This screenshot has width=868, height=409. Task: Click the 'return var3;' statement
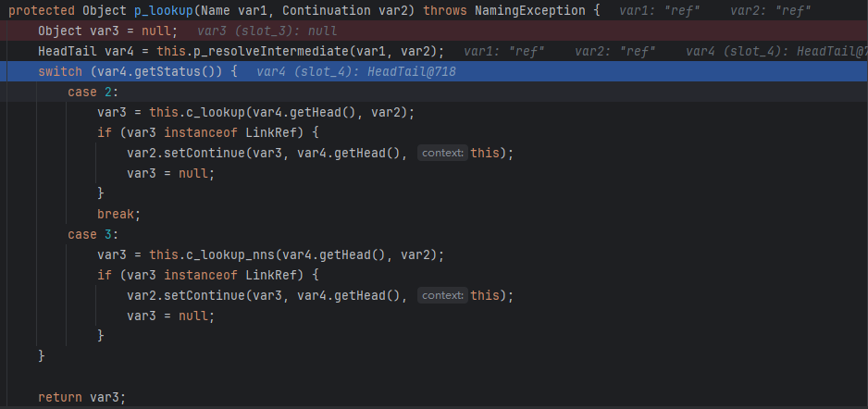tap(81, 397)
